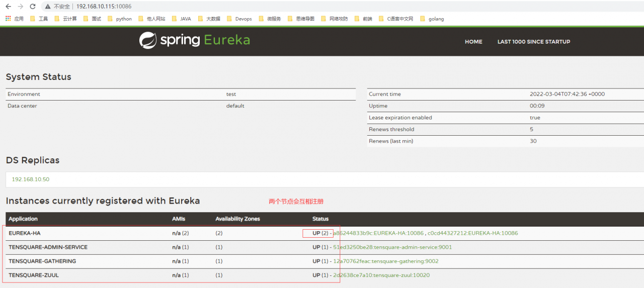
Task: Open the tensquare-zuul:10020 instance link
Action: pos(381,275)
